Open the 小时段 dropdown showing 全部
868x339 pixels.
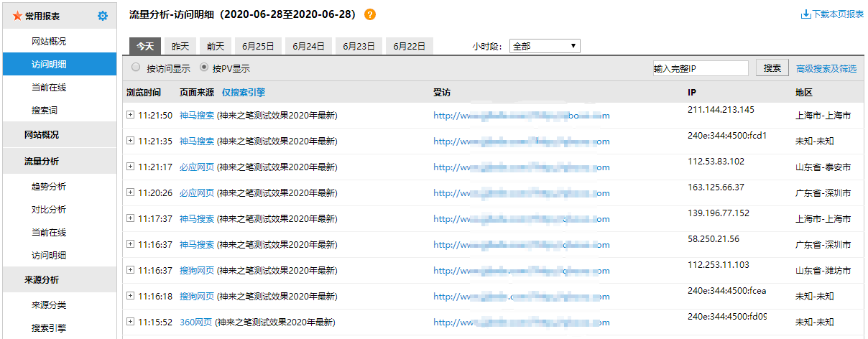click(x=544, y=46)
